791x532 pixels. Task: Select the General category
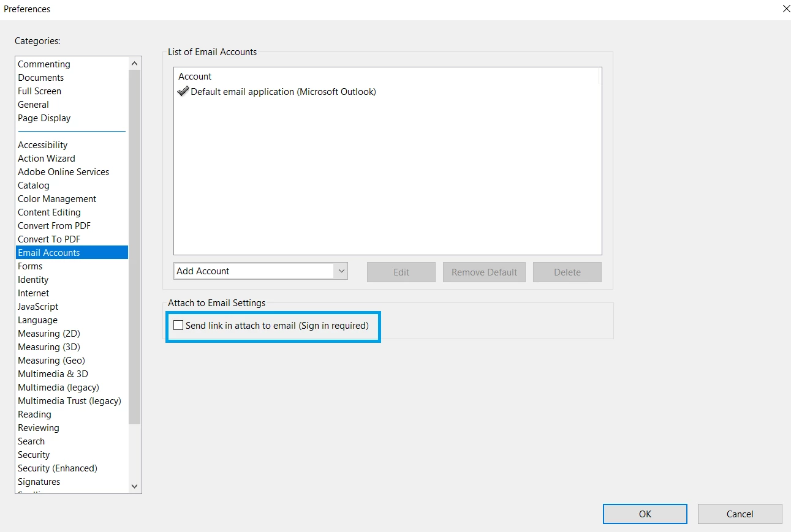tap(33, 105)
